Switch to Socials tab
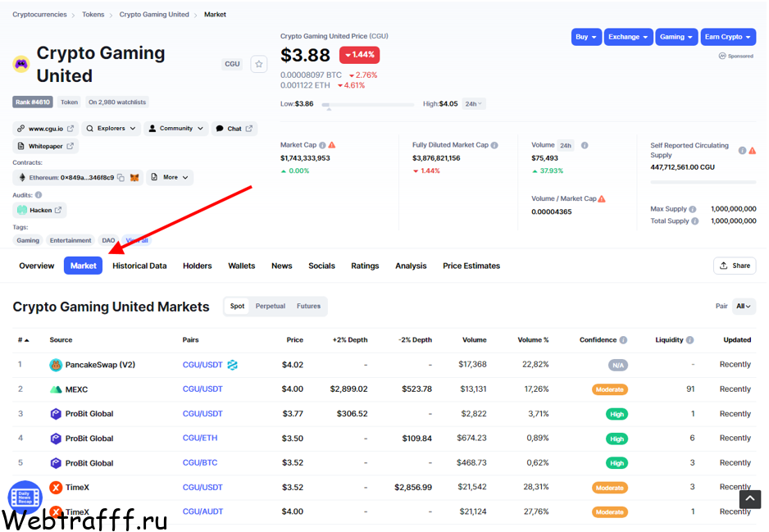Viewport: 769px width, 532px height. pyautogui.click(x=321, y=266)
